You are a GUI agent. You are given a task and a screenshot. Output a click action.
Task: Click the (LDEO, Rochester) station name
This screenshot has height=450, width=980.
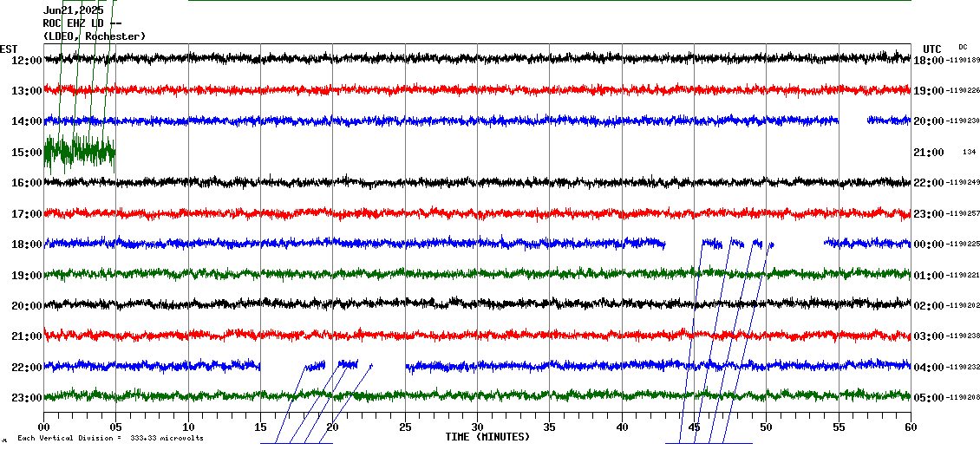[x=94, y=36]
